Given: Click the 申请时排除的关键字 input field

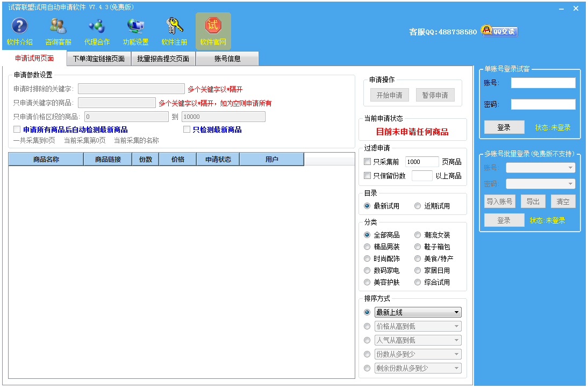Looking at the screenshot, I should (131, 89).
